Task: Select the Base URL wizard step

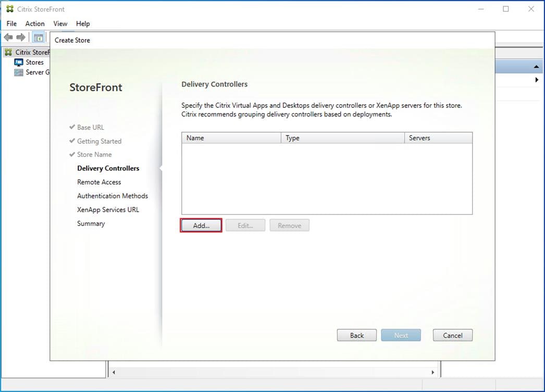Action: [x=90, y=127]
